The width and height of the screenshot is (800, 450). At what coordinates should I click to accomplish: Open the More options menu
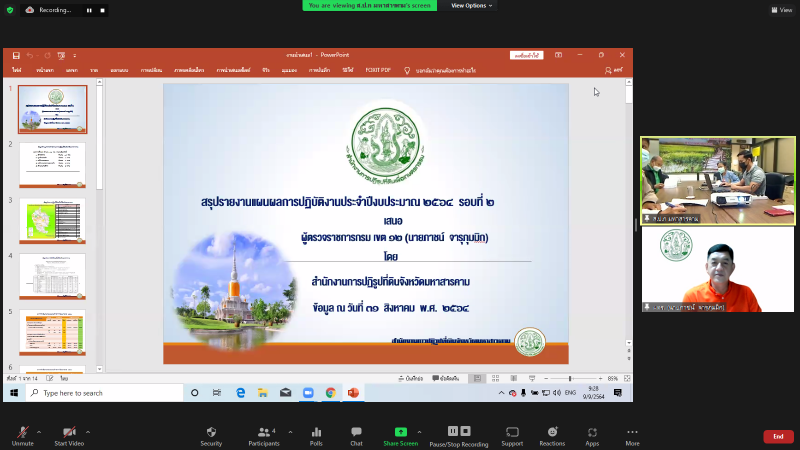[x=632, y=436]
